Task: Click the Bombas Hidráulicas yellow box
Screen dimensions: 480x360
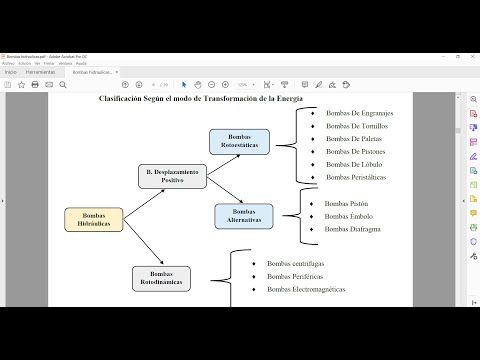Action: point(94,220)
